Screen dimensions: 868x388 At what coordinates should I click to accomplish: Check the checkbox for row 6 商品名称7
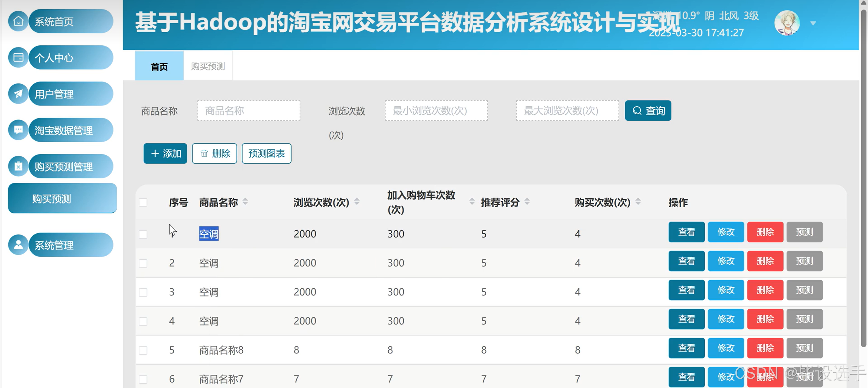[143, 379]
